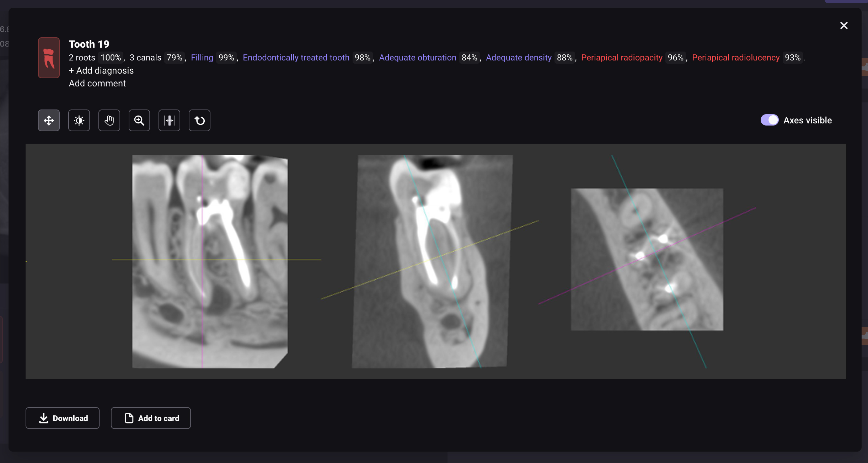Toggle the Axes visible switch
Viewport: 868px width, 463px height.
click(x=769, y=120)
